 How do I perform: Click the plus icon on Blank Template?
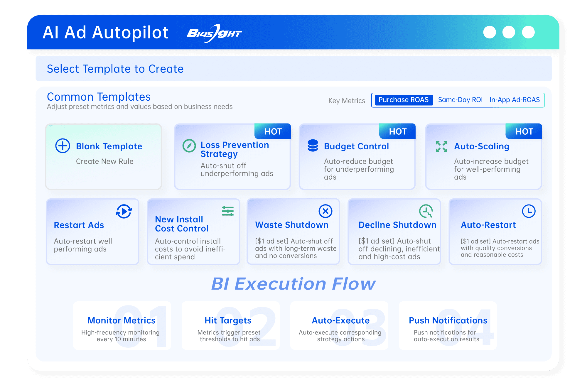[x=63, y=146]
